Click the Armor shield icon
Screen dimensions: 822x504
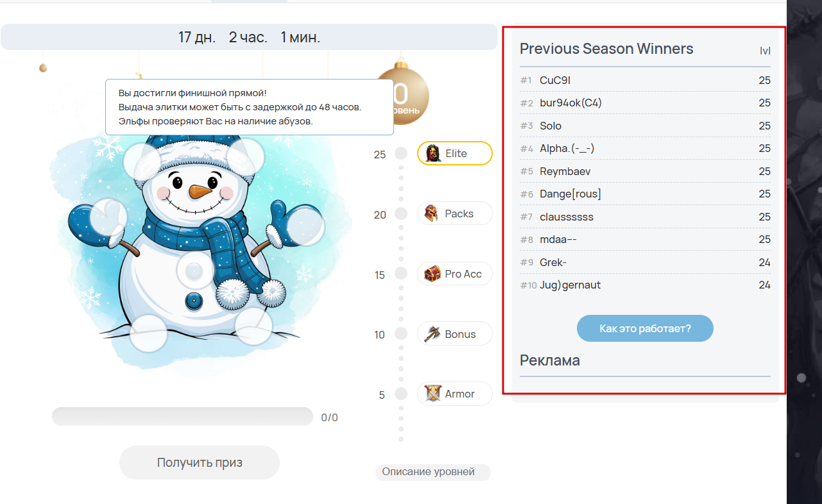tap(433, 394)
